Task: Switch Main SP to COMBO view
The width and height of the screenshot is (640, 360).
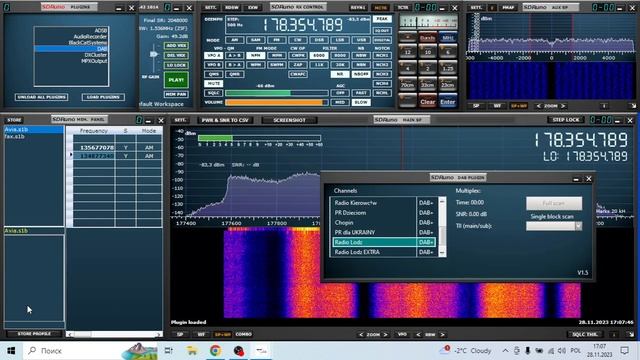Action: pos(244,334)
